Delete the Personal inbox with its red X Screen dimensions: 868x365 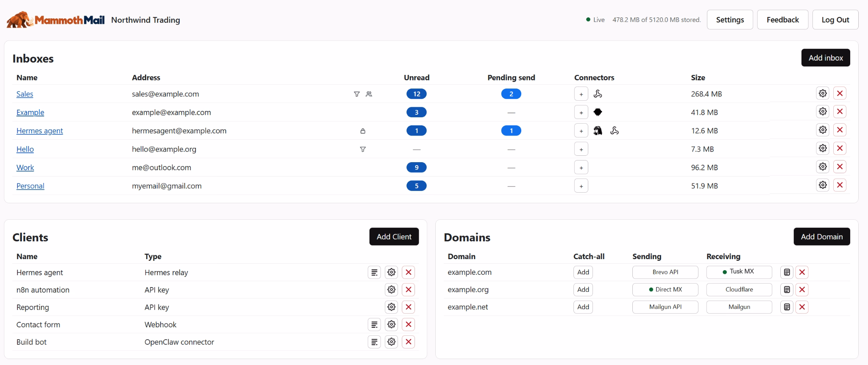coord(840,185)
